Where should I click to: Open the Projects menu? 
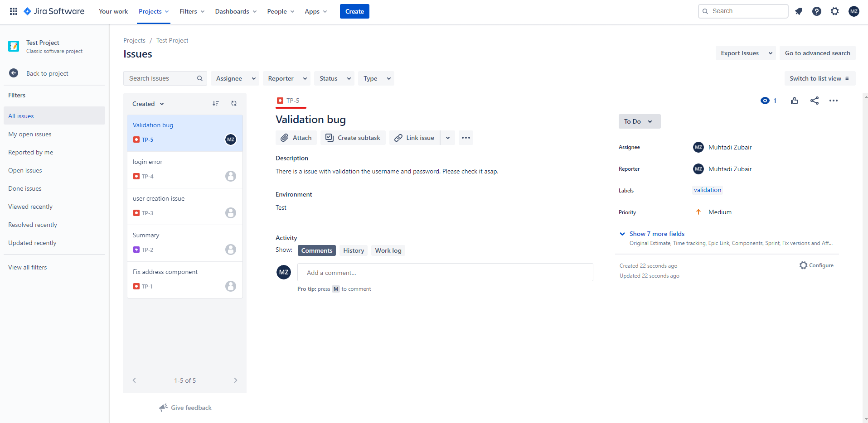(153, 11)
